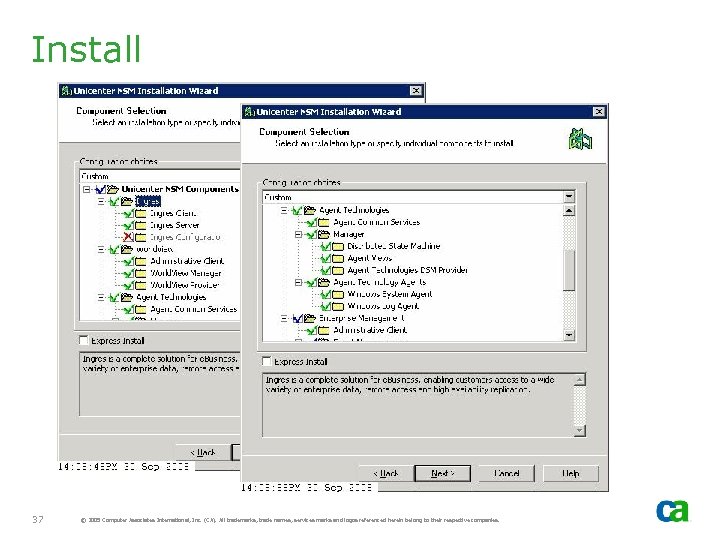Click Unicenter NSM Components folder icon
The width and height of the screenshot is (720, 540).
(112, 189)
